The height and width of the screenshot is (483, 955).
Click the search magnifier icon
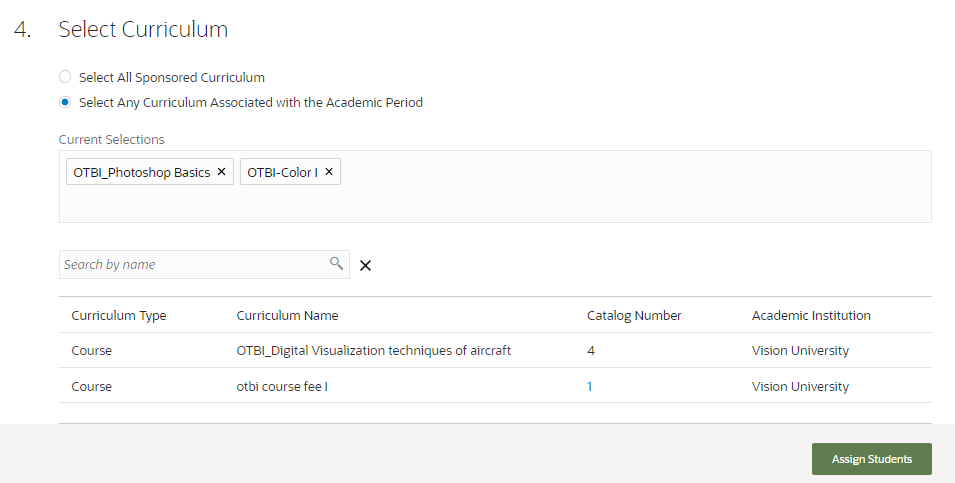(x=337, y=264)
